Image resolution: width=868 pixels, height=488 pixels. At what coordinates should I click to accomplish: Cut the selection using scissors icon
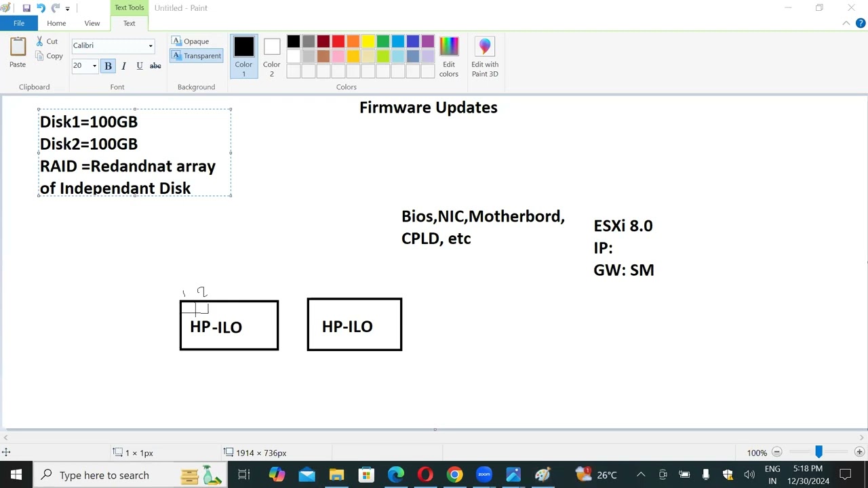pyautogui.click(x=47, y=41)
